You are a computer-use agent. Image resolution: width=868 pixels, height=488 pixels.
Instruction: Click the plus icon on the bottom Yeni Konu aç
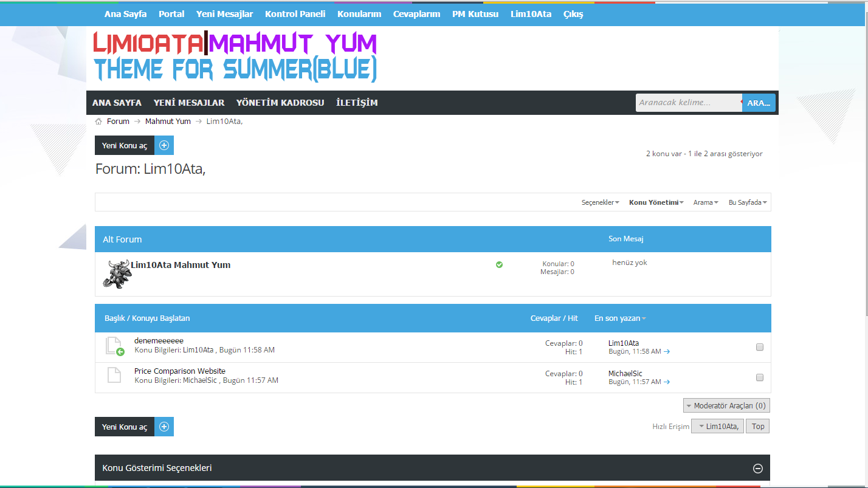(164, 427)
